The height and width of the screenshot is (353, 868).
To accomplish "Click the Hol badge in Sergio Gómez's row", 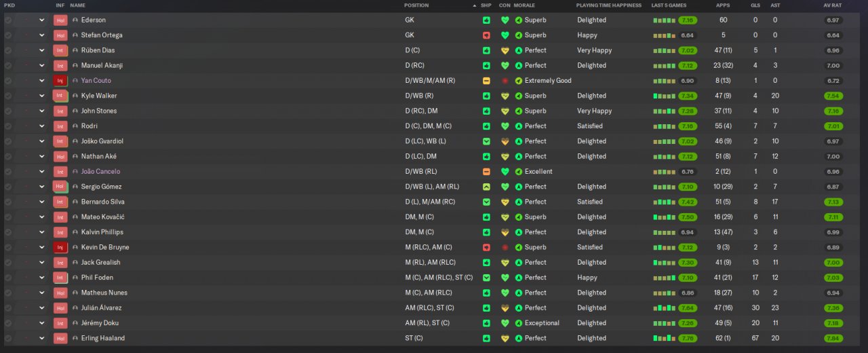I will 60,187.
